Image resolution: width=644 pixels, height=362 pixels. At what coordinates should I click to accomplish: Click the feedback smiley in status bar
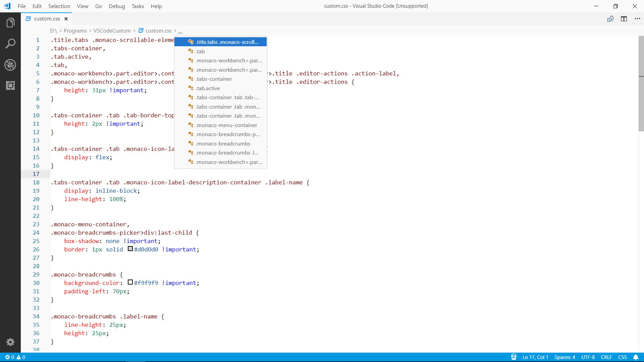click(x=514, y=357)
